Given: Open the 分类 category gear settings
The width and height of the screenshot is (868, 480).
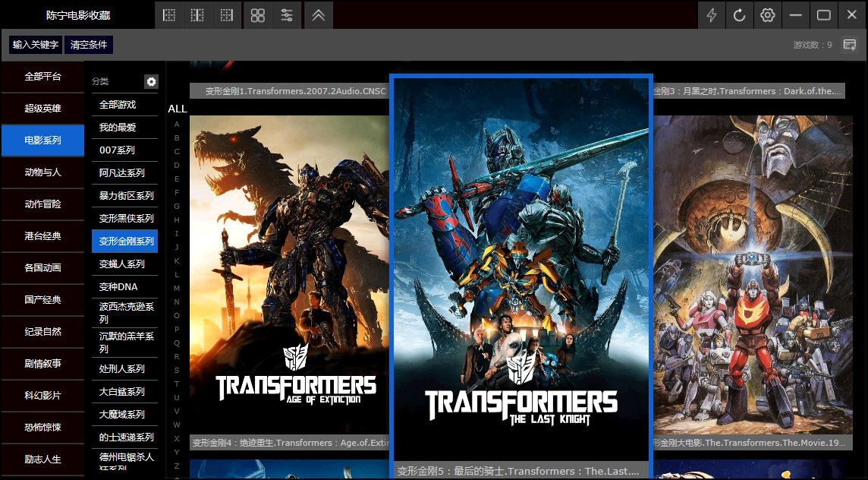Looking at the screenshot, I should coord(151,81).
